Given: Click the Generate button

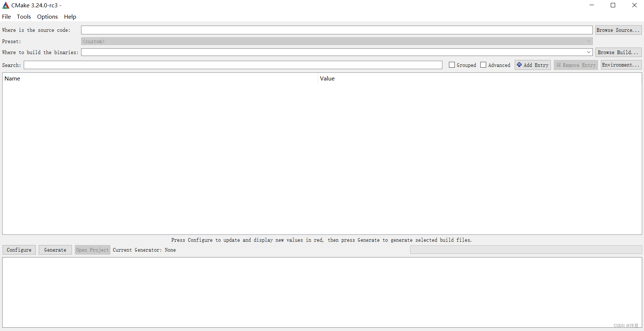Looking at the screenshot, I should click(55, 250).
